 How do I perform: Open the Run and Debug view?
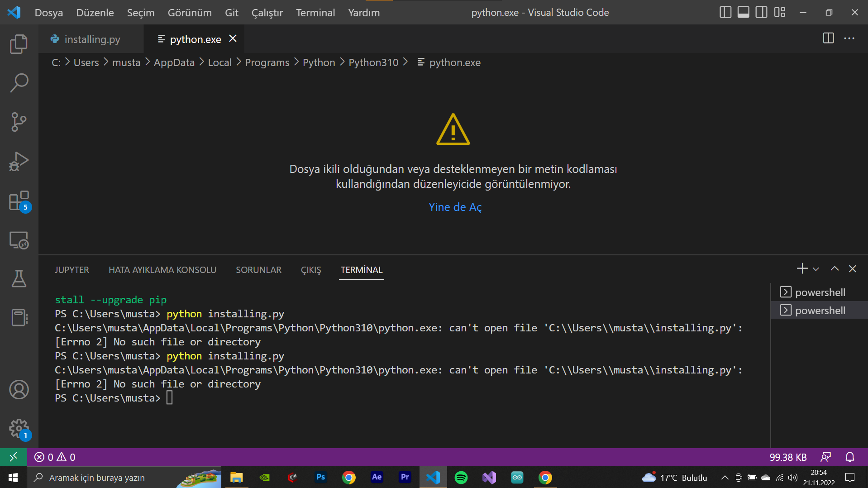pyautogui.click(x=19, y=162)
